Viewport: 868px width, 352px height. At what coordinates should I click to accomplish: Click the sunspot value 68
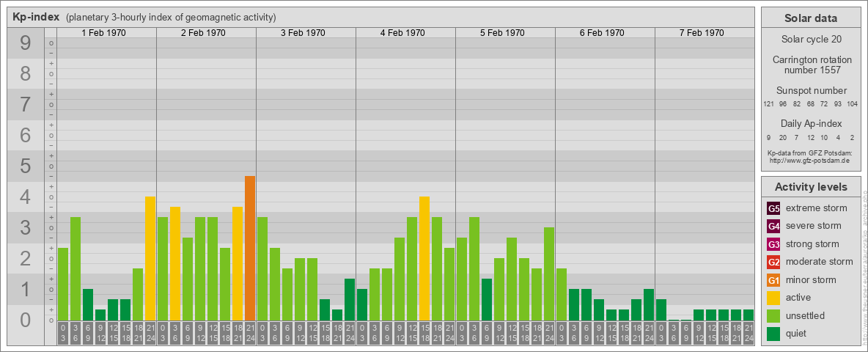(x=810, y=104)
